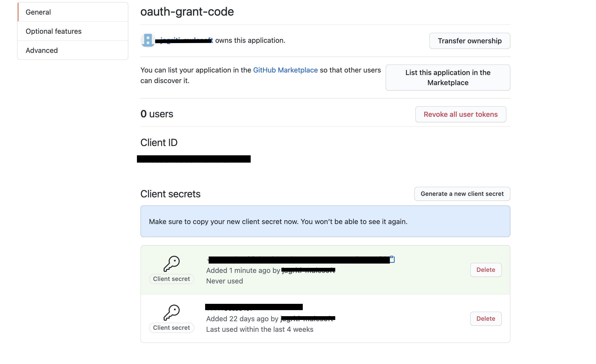Revoke all user tokens
The width and height of the screenshot is (596, 364).
coord(460,114)
